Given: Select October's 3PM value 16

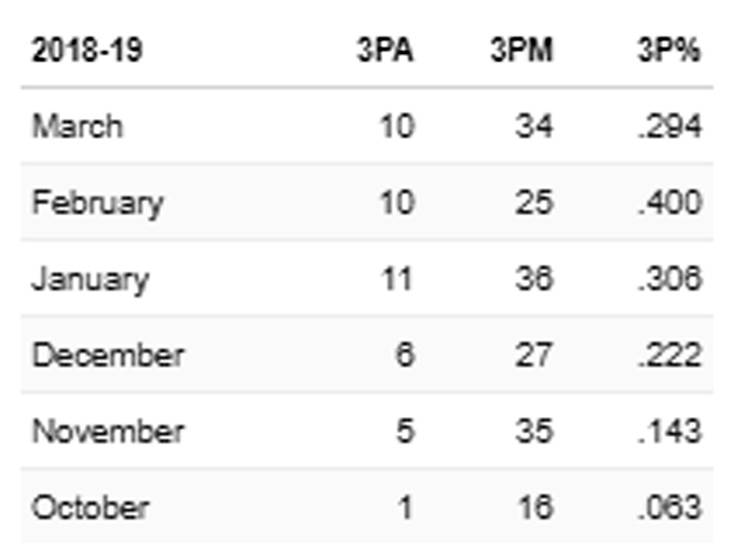Looking at the screenshot, I should pos(535,507).
